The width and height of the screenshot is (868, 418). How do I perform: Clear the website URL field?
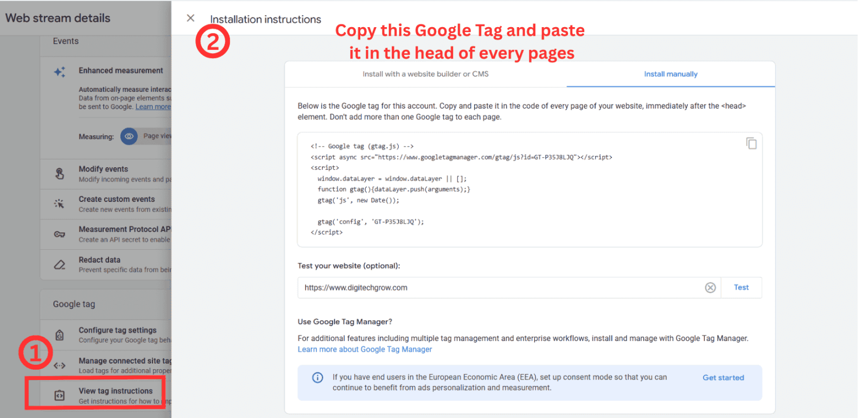710,287
